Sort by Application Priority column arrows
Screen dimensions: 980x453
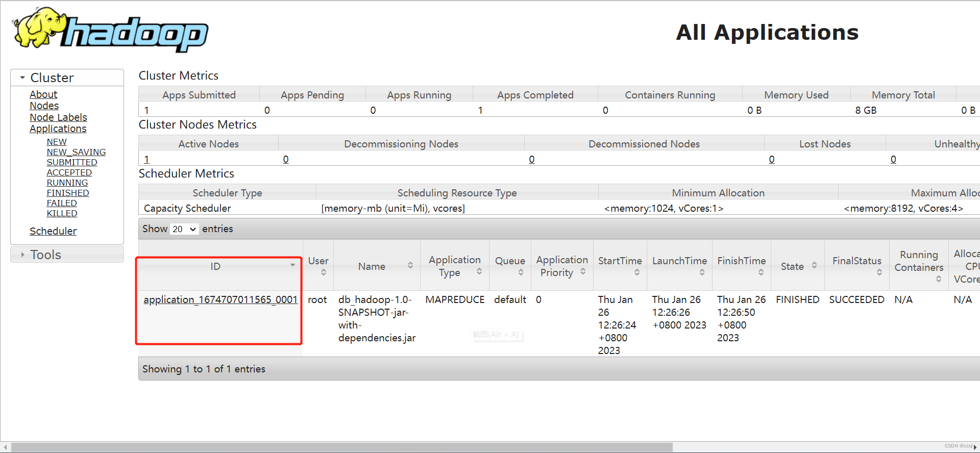click(x=583, y=271)
